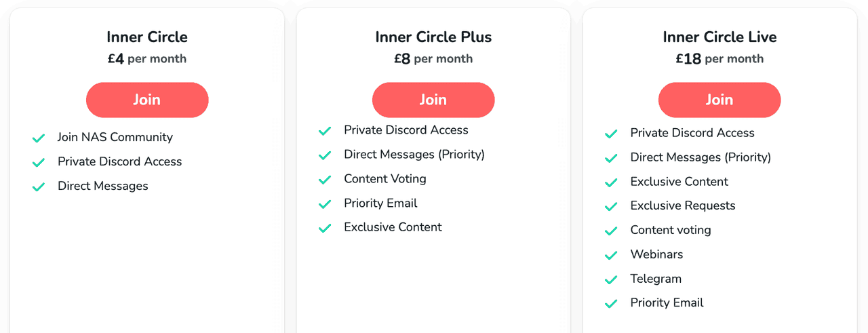Click the £18 per month price
Image resolution: width=868 pixels, height=333 pixels.
[x=719, y=59]
